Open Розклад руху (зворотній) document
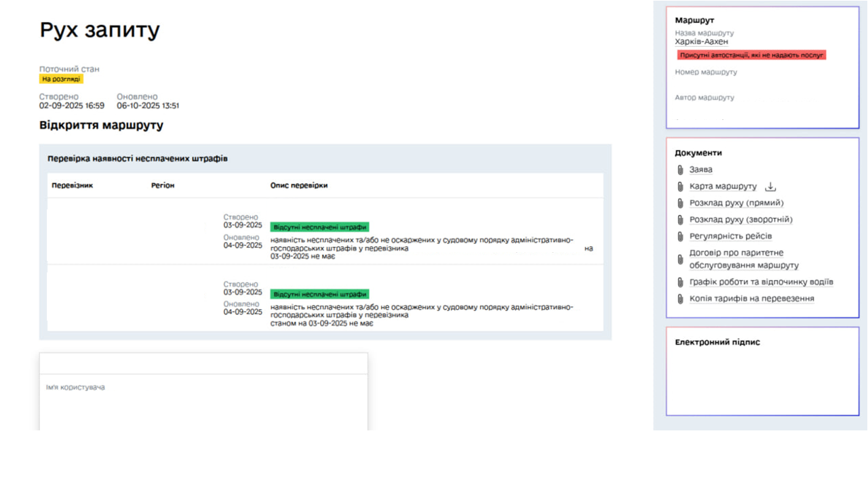The height and width of the screenshot is (488, 868). 741,220
